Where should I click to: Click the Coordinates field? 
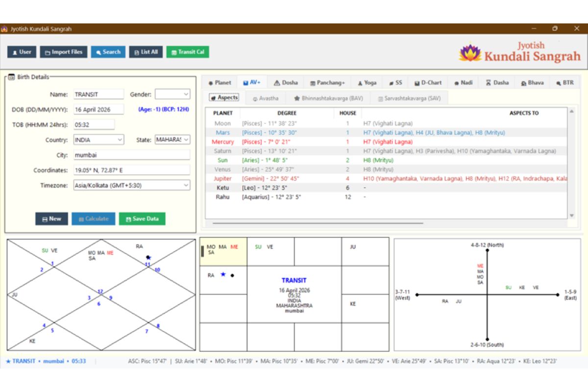coord(131,170)
